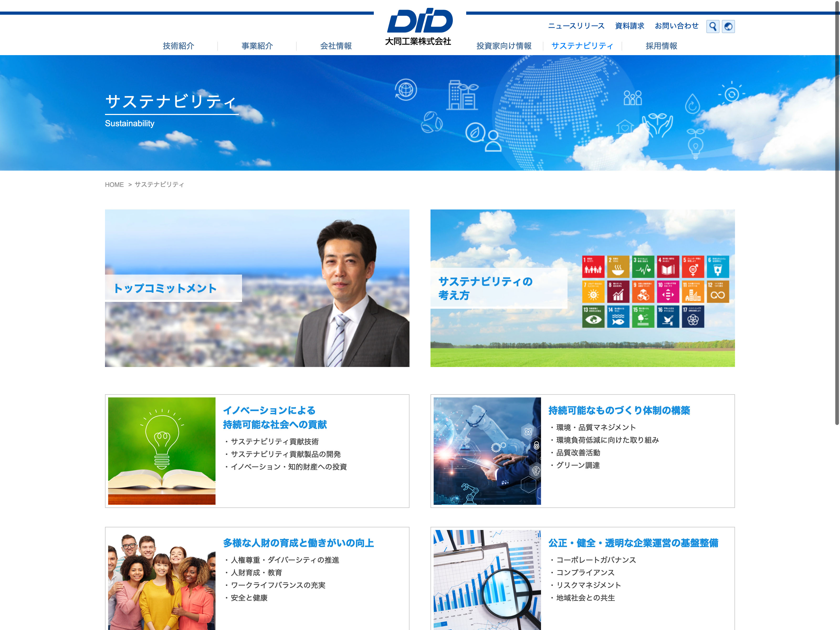
Task: Click the SDG goal 17 navy icon
Action: (693, 316)
